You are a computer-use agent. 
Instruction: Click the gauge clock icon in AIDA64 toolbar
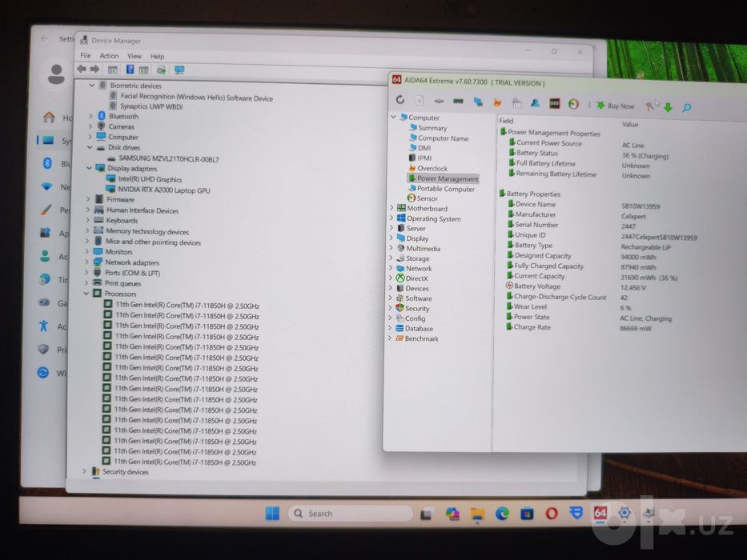click(x=573, y=104)
